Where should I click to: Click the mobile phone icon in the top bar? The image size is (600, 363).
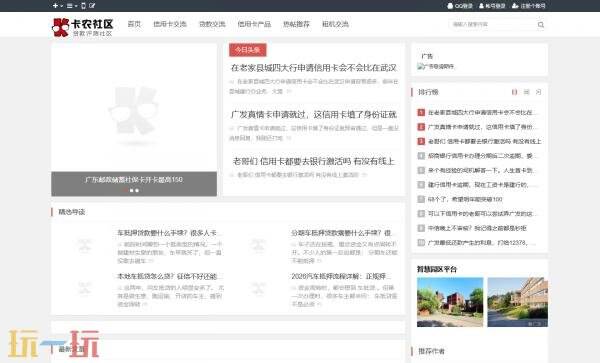83,6
